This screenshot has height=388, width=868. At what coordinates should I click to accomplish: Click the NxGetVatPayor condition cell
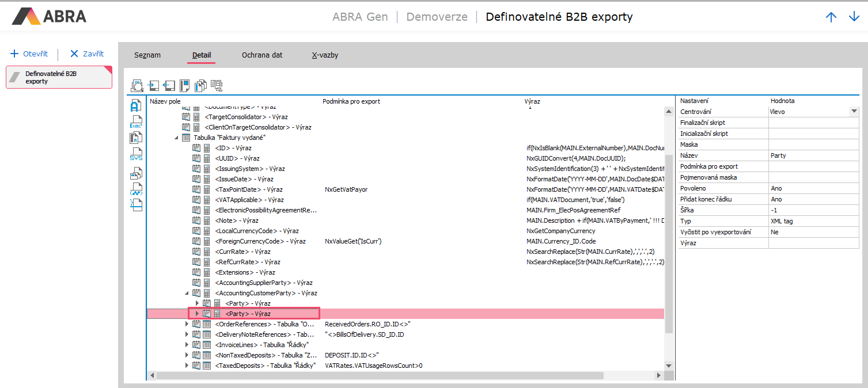click(x=346, y=189)
